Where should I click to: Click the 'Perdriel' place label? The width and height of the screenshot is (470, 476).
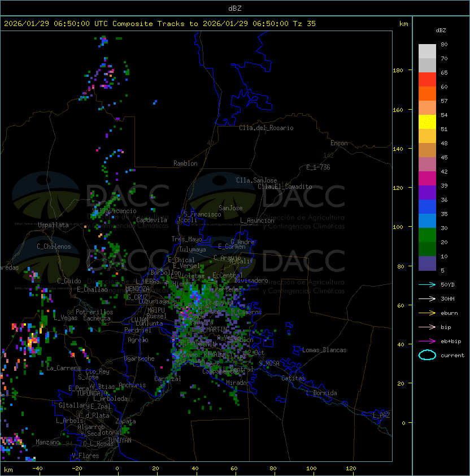pyautogui.click(x=138, y=330)
